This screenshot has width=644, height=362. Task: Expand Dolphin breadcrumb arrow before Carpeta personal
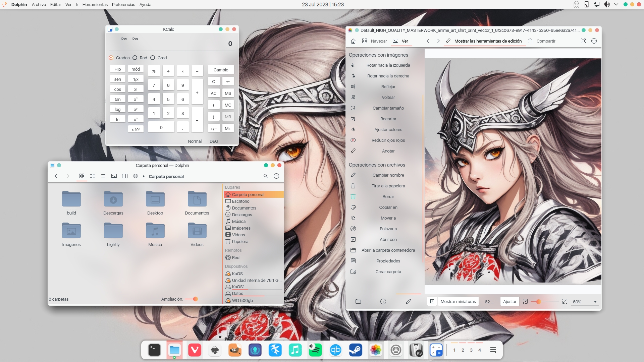coord(144,176)
